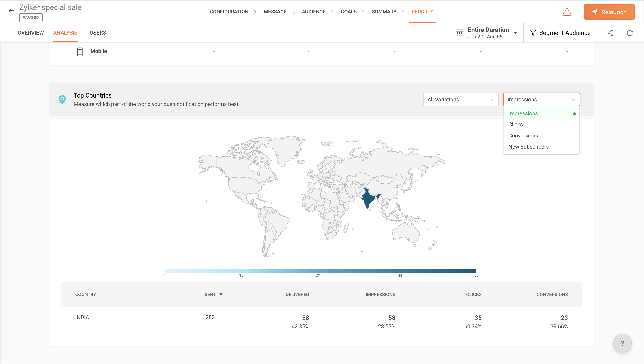Screen dimensions: 644x364
Task: Collapse the Impressions metric dropdown
Action: (541, 100)
